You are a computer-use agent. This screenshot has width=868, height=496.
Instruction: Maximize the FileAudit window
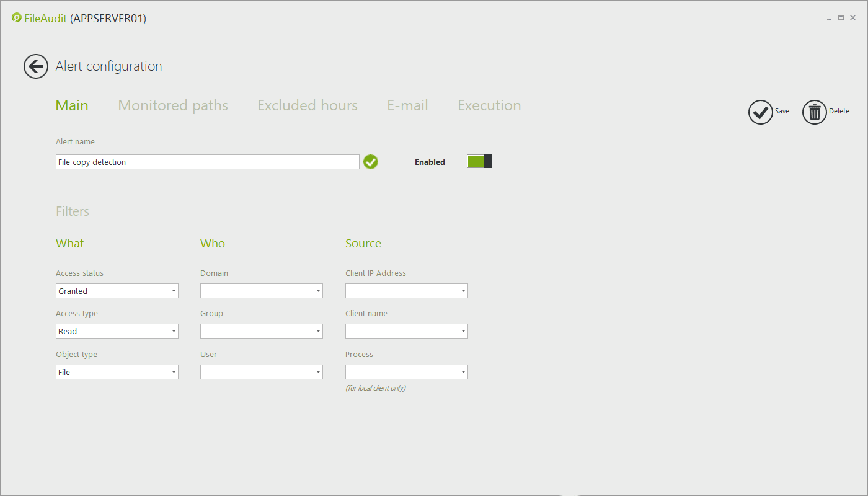coord(841,19)
